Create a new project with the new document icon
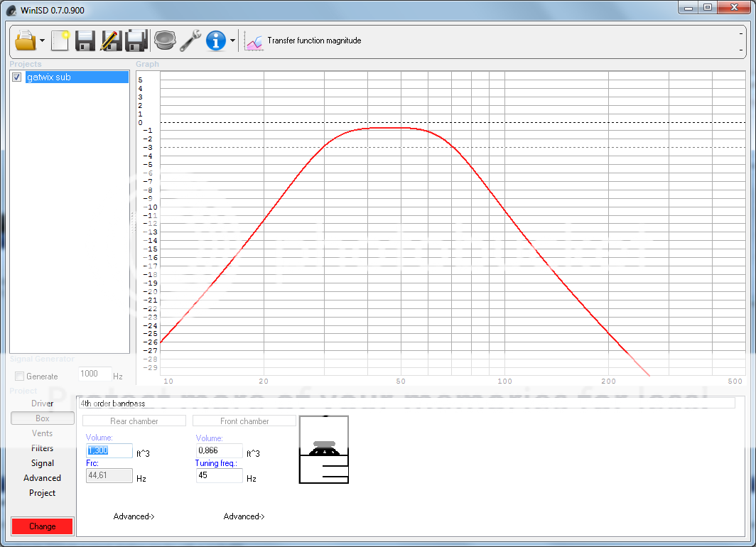Image resolution: width=756 pixels, height=547 pixels. [x=60, y=40]
